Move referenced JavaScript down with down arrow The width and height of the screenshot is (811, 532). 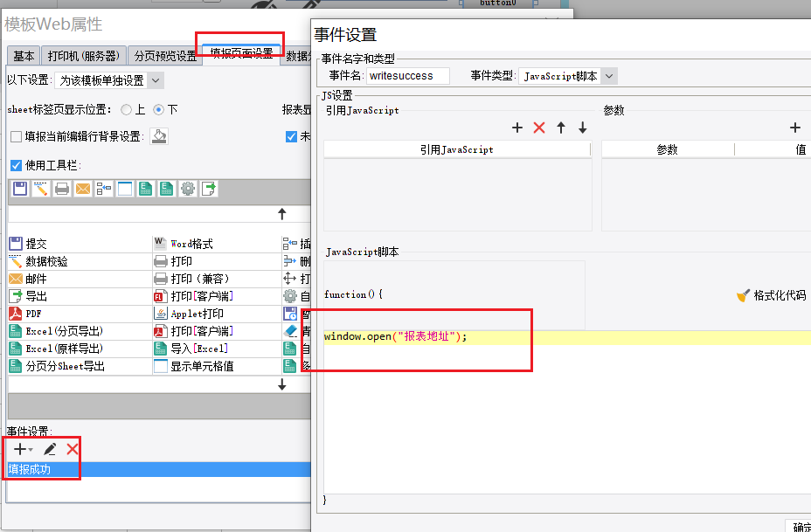583,128
